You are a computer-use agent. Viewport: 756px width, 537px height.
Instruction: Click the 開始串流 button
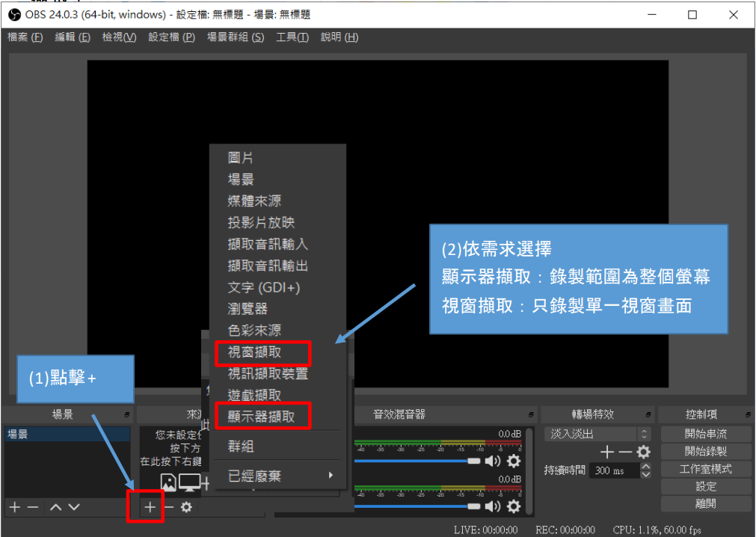pyautogui.click(x=705, y=434)
